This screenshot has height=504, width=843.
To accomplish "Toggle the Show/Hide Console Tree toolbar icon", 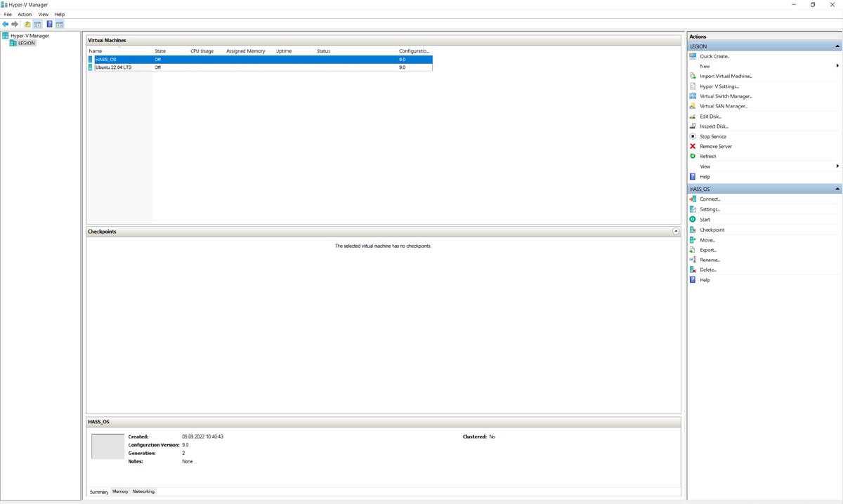I will click(x=37, y=24).
